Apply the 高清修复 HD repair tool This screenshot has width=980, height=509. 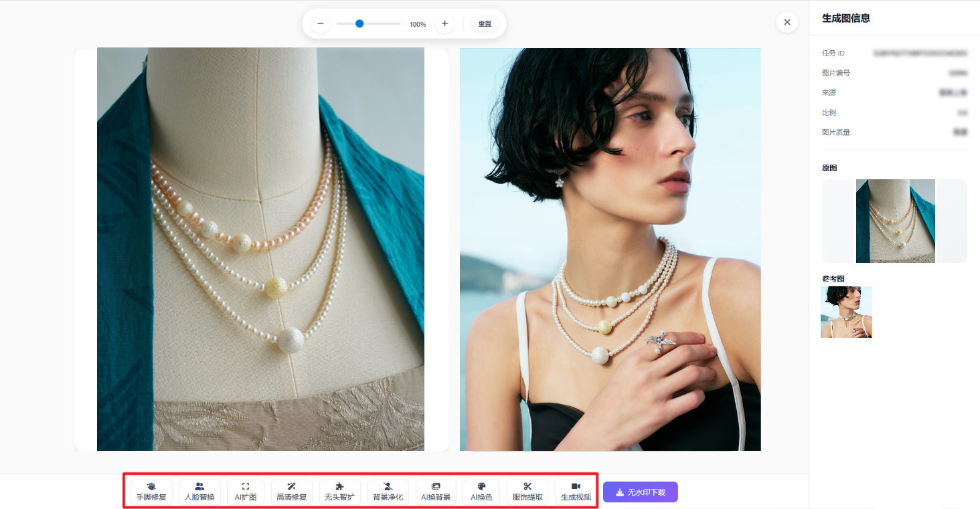[x=292, y=492]
